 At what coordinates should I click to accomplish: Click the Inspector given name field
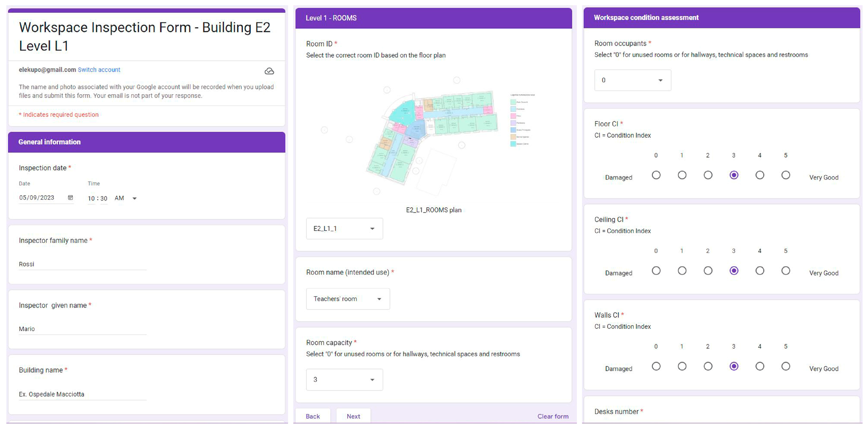click(x=82, y=329)
